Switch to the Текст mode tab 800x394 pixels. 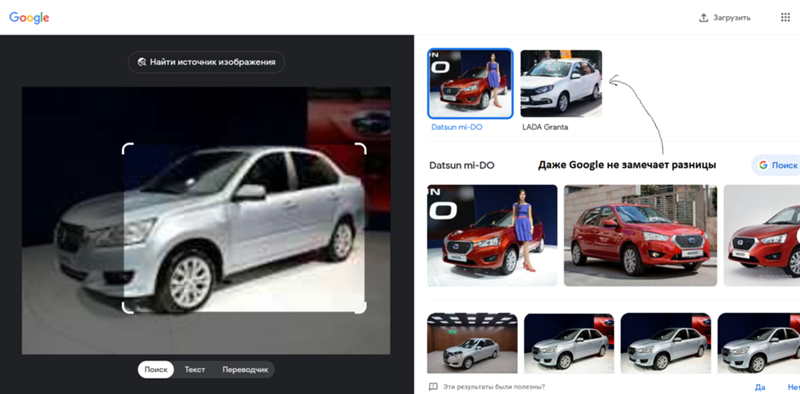(x=195, y=370)
